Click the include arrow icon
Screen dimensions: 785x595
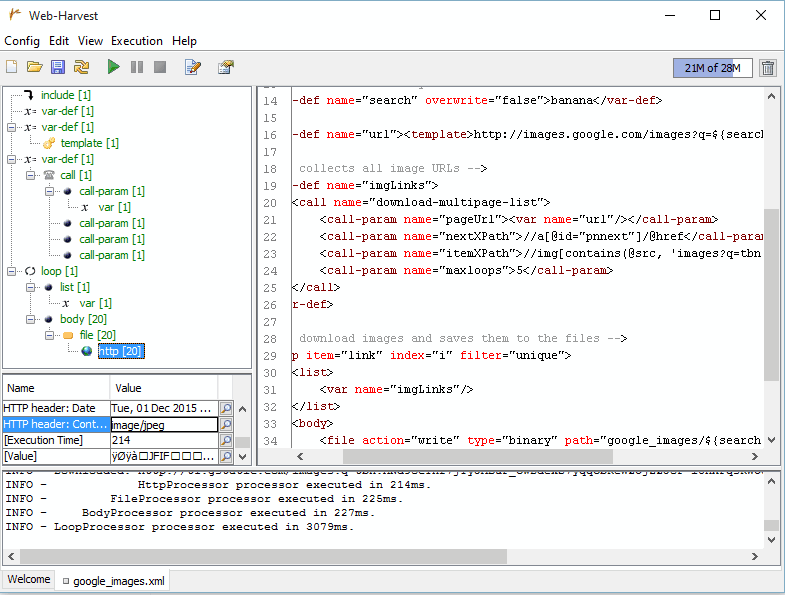pyautogui.click(x=30, y=95)
